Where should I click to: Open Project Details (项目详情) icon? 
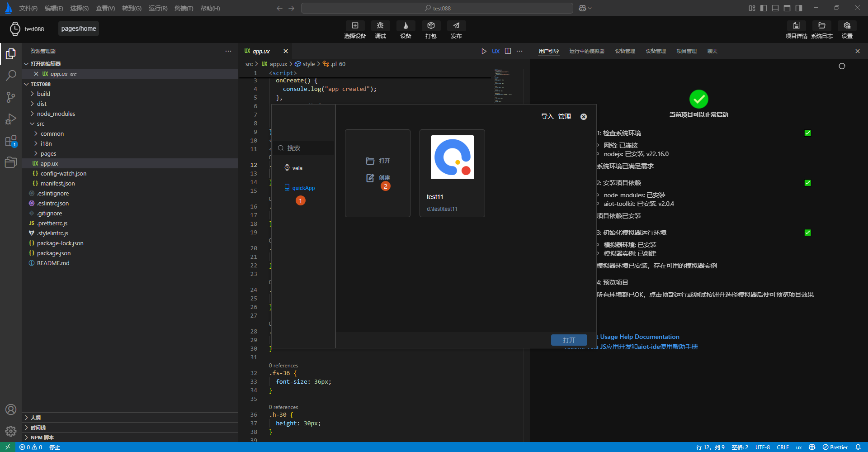pos(796,26)
